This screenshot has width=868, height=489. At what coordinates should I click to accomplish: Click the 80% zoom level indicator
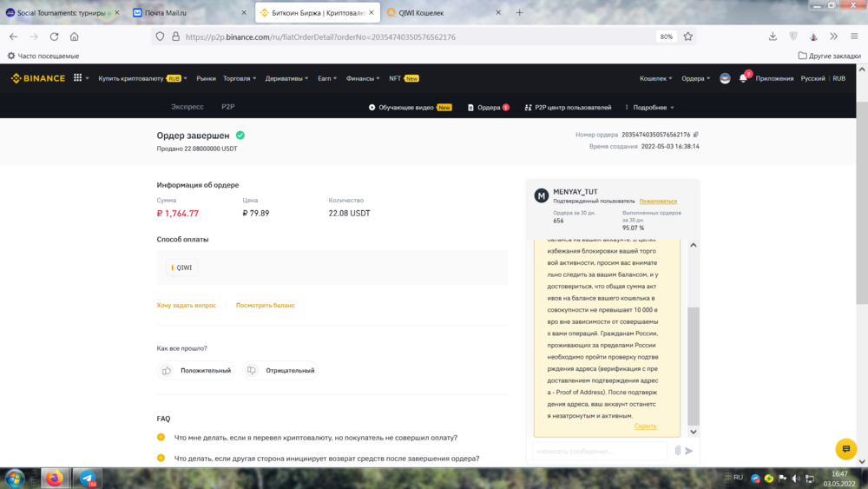click(666, 36)
